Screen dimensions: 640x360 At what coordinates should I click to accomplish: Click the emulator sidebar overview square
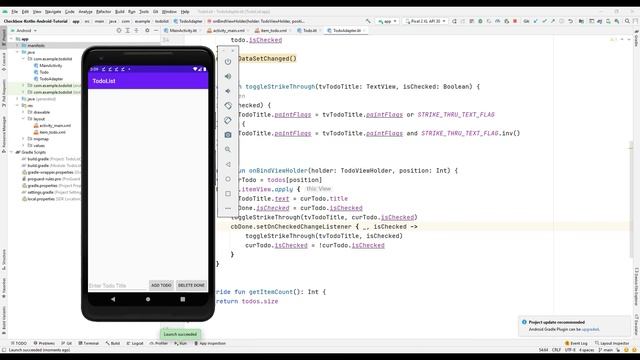(x=228, y=193)
